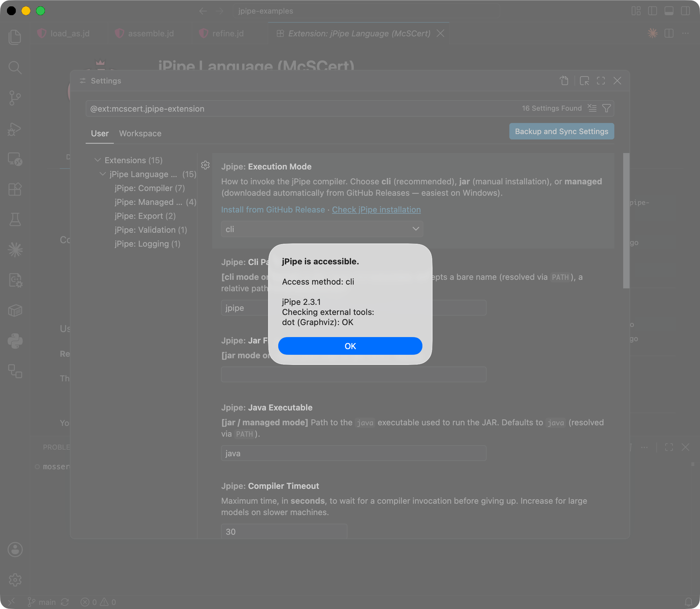This screenshot has width=700, height=609.
Task: Click the main branch in status bar
Action: pyautogui.click(x=42, y=602)
